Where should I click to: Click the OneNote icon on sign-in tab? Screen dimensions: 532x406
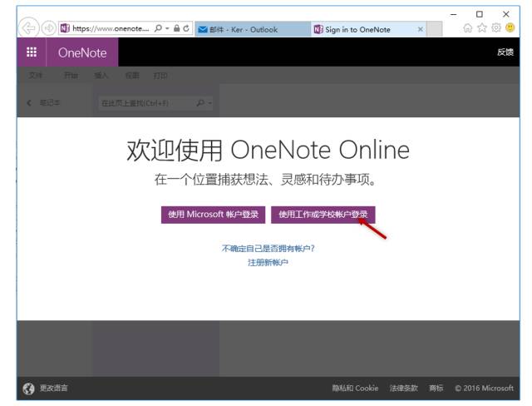click(318, 29)
